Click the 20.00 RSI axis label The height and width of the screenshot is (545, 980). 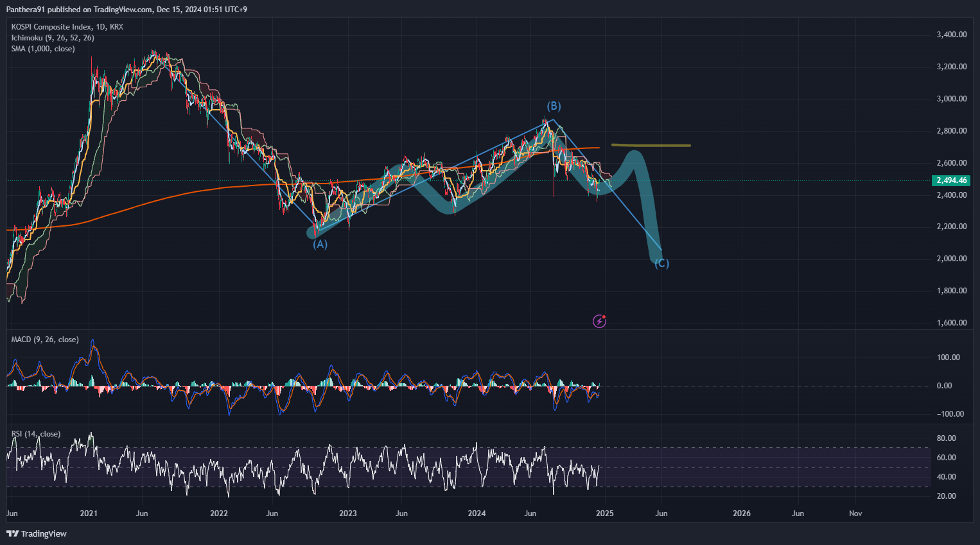tap(947, 496)
